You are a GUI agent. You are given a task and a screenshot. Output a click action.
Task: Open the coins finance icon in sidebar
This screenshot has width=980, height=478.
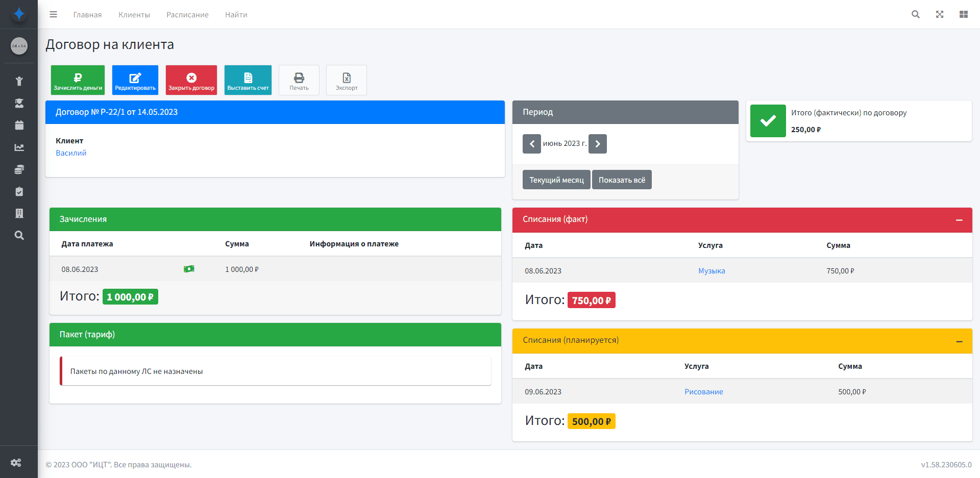point(19,169)
